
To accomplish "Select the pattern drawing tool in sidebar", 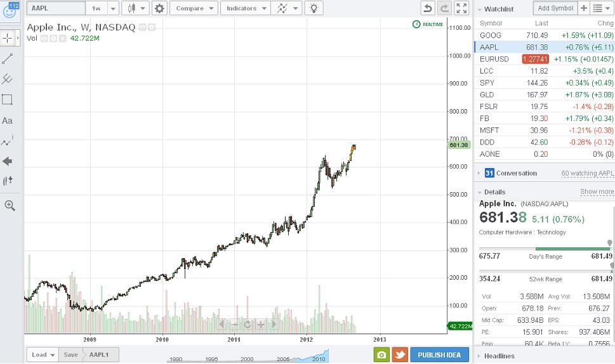I will pos(7,141).
